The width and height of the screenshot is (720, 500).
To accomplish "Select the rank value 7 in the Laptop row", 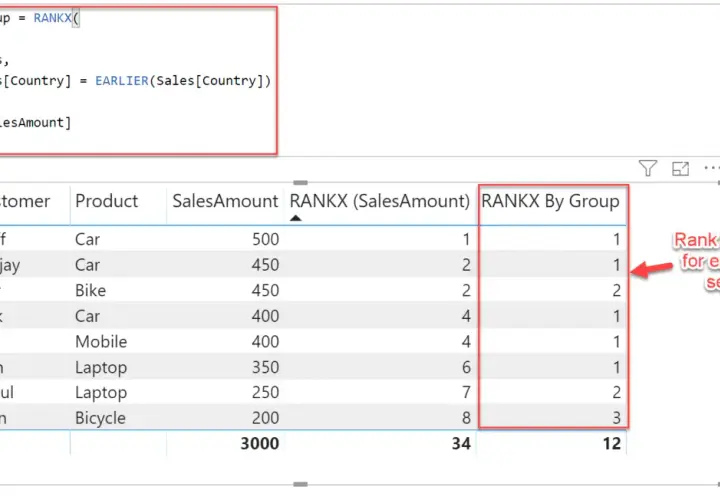I will coord(466,393).
